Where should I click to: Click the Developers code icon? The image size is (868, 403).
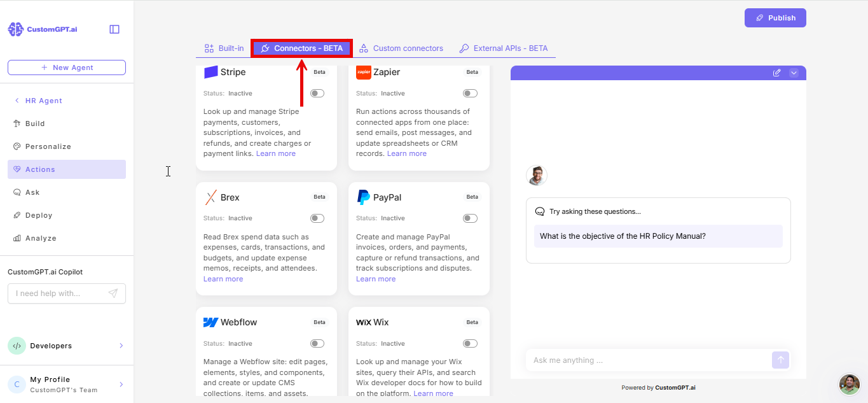tap(17, 346)
